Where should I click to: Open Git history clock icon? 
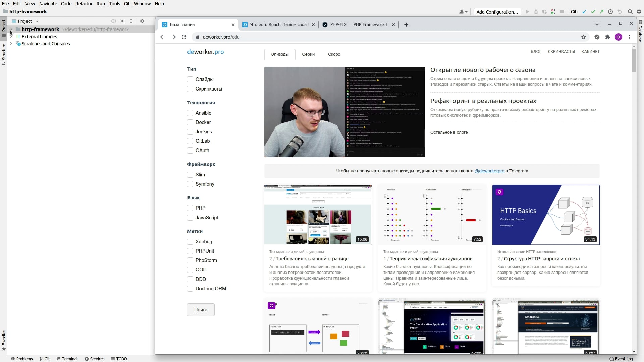point(610,12)
